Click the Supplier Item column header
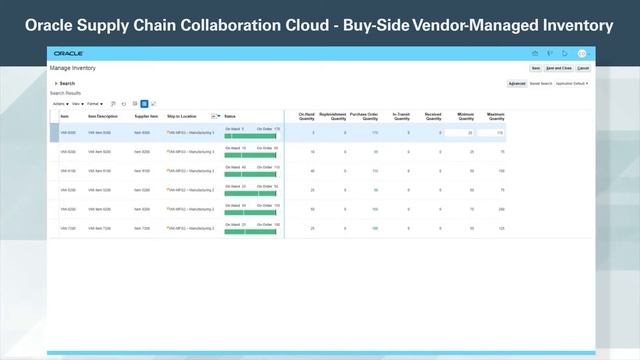The height and width of the screenshot is (360, 640). (146, 117)
